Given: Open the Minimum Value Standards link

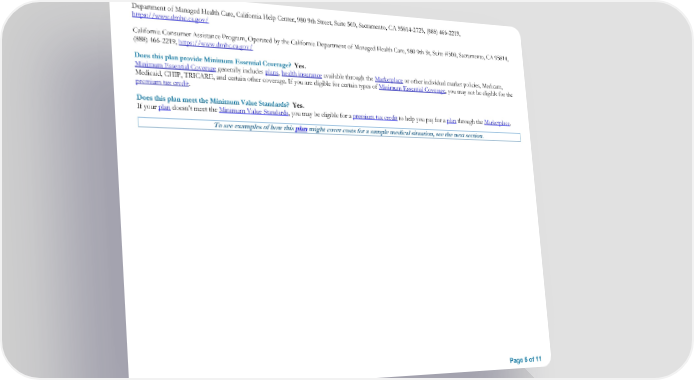Looking at the screenshot, I should click(254, 111).
